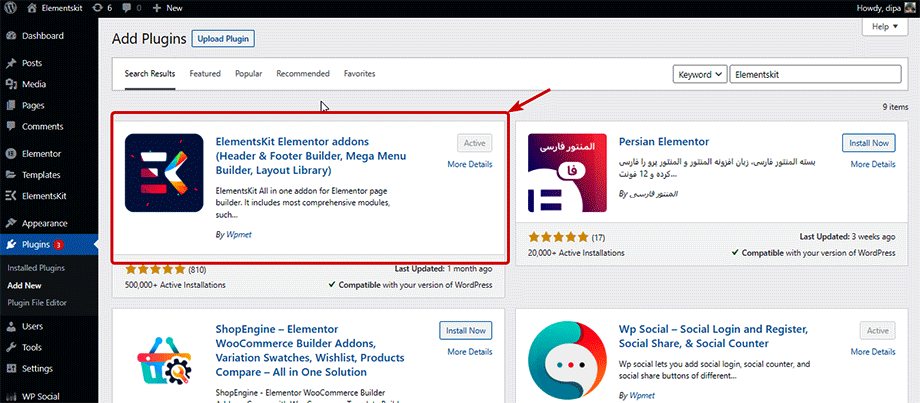920x403 pixels.
Task: Click the Plugins plug icon
Action: click(11, 245)
